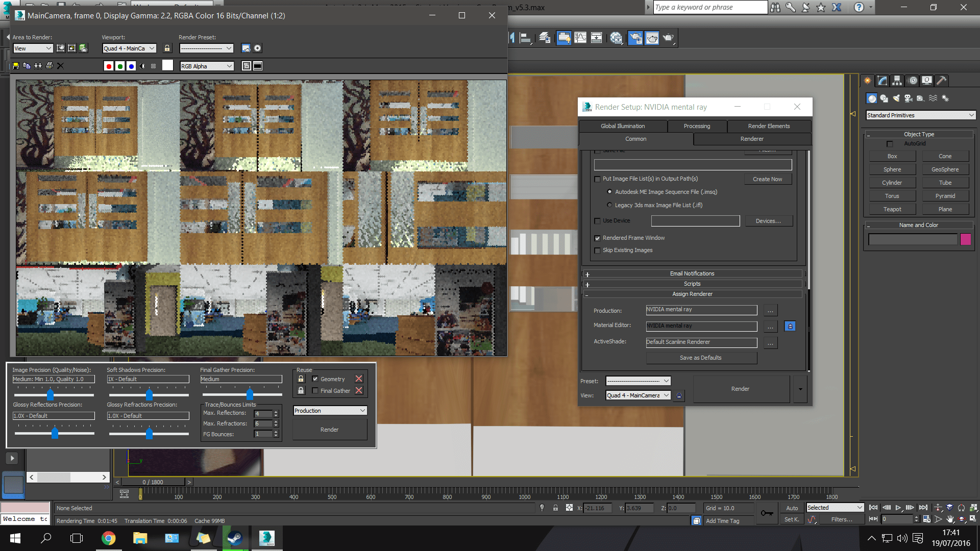This screenshot has height=551, width=980.
Task: Switch to the Global Illumination tab
Action: 622,126
